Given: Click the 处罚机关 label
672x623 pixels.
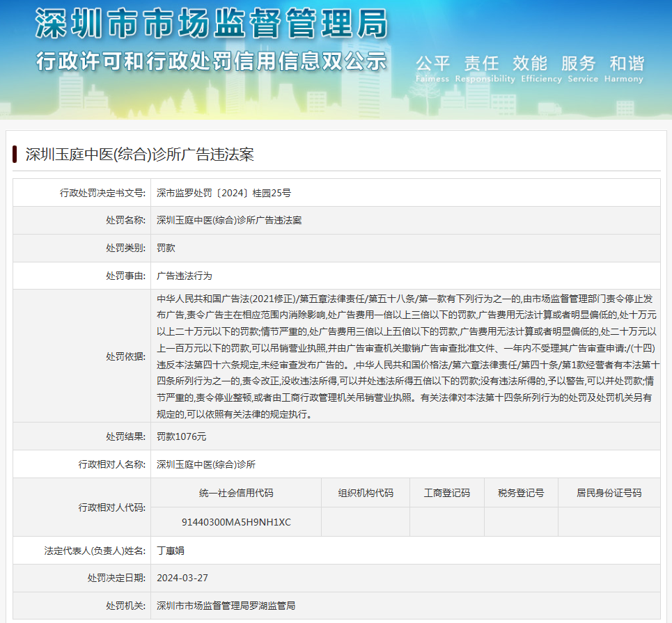Looking at the screenshot, I should [x=125, y=606].
